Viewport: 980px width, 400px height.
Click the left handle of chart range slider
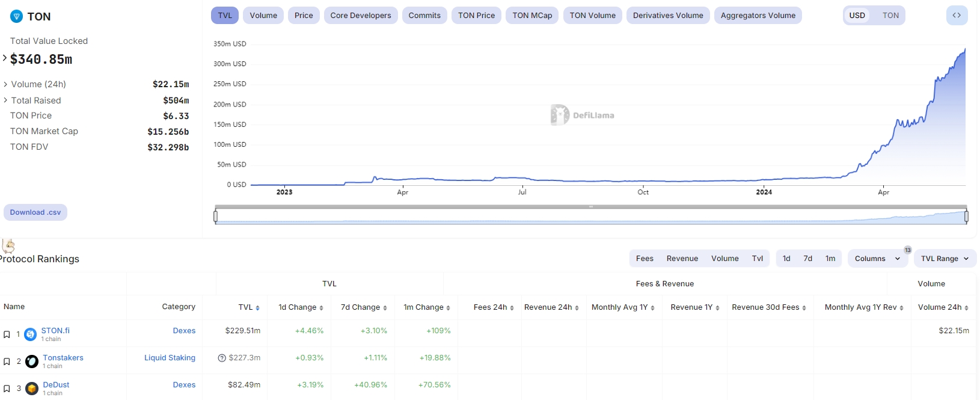(x=215, y=216)
